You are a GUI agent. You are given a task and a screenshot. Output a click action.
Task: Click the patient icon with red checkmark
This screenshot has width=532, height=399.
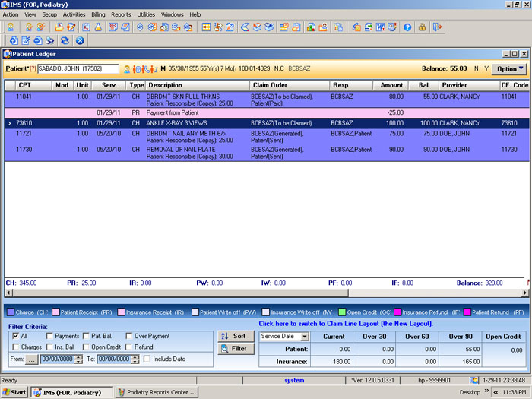click(x=41, y=27)
